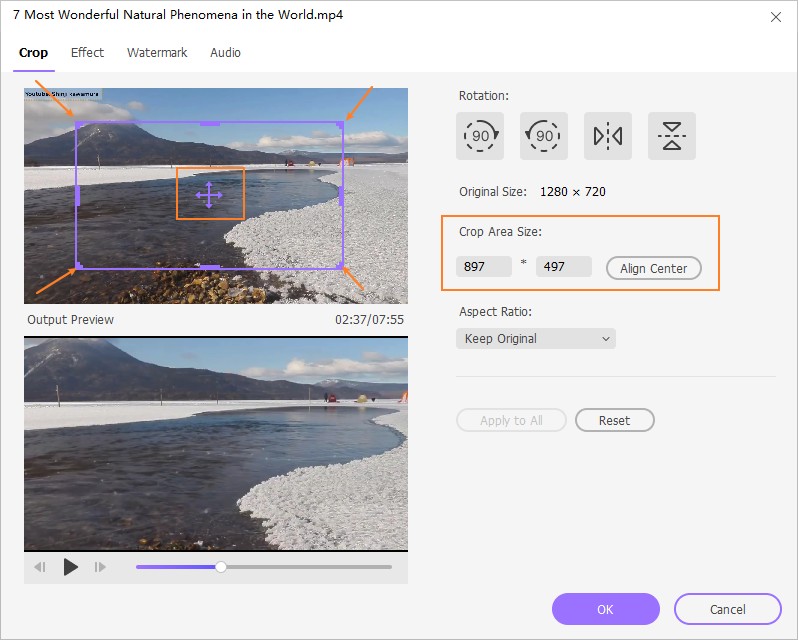Open the Aspect Ratio dropdown
This screenshot has height=640, width=798.
pyautogui.click(x=536, y=339)
